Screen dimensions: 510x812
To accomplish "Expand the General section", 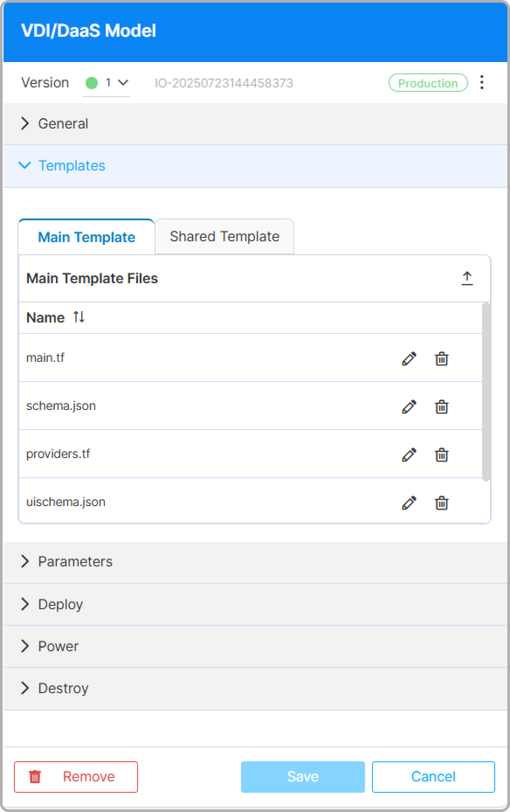I will pos(63,124).
